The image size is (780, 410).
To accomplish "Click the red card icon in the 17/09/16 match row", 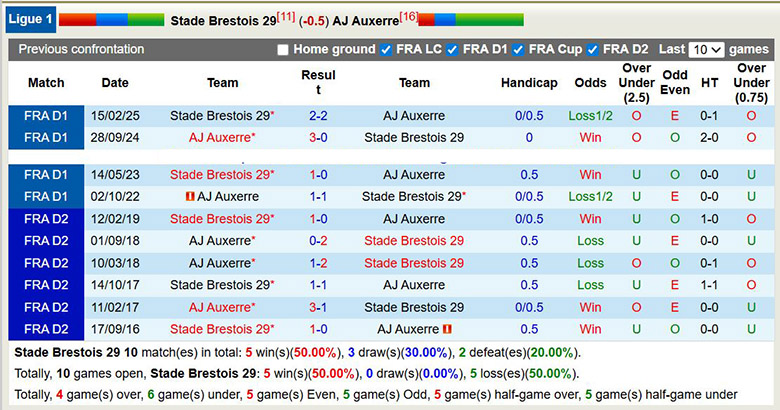I will pos(447,329).
